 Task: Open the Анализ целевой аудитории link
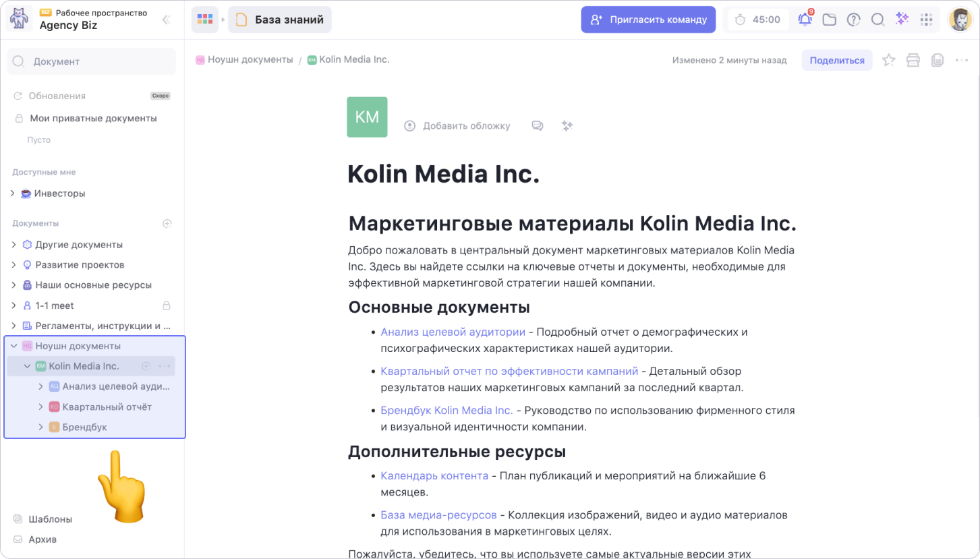(x=453, y=332)
